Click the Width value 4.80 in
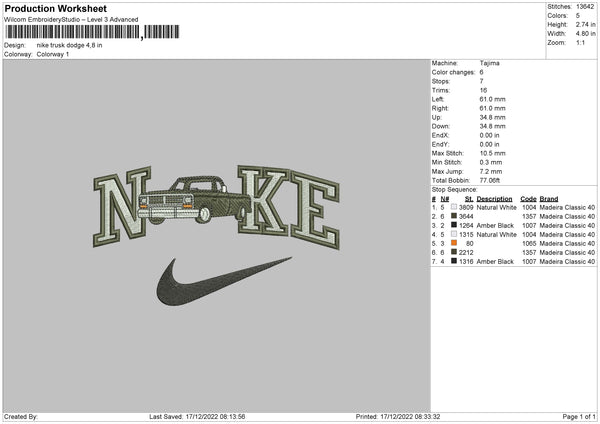 click(585, 34)
